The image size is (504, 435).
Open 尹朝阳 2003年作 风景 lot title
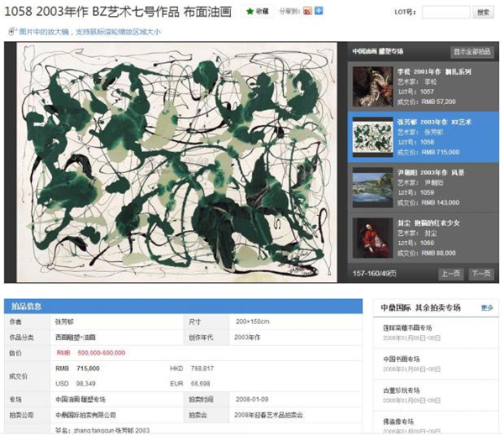pyautogui.click(x=431, y=172)
